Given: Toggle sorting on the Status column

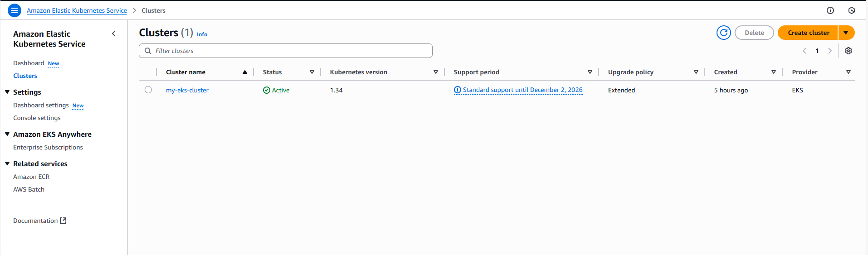Looking at the screenshot, I should coord(312,72).
